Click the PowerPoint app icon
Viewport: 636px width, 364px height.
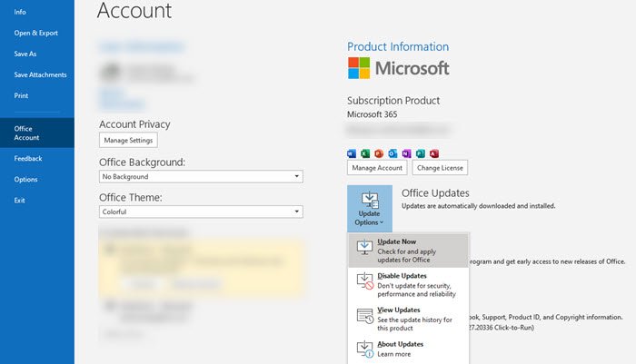click(x=379, y=153)
